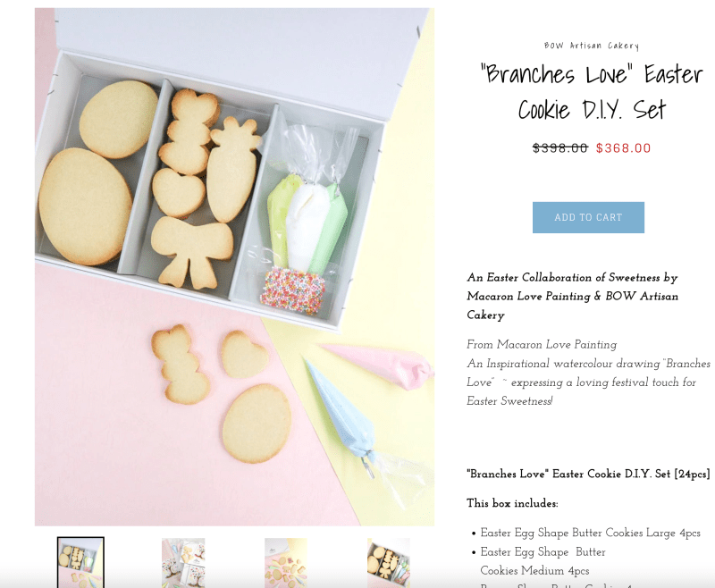Select the first thumbnail with black border
This screenshot has height=588, width=715.
coord(80,562)
